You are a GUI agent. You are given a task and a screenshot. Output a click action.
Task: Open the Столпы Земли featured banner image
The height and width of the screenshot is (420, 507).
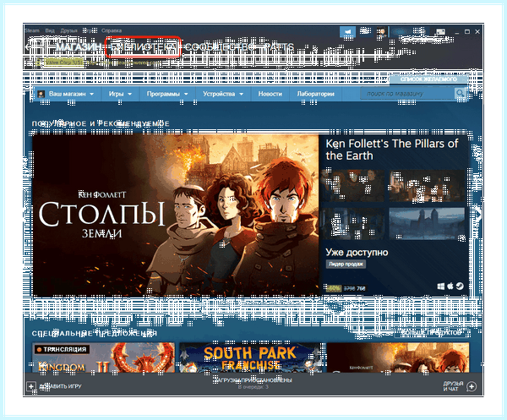click(176, 215)
